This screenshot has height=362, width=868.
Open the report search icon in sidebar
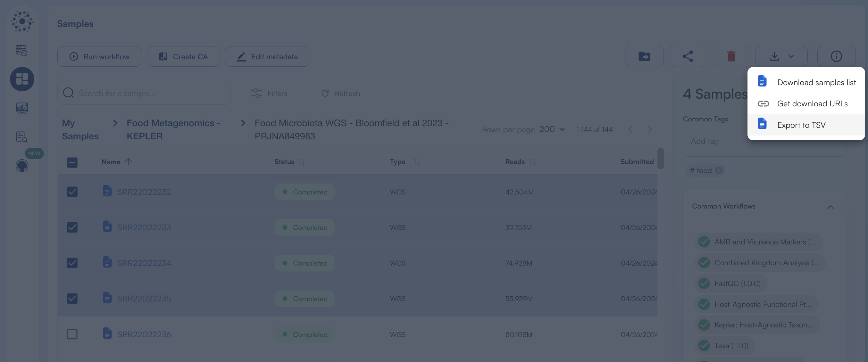[x=21, y=137]
